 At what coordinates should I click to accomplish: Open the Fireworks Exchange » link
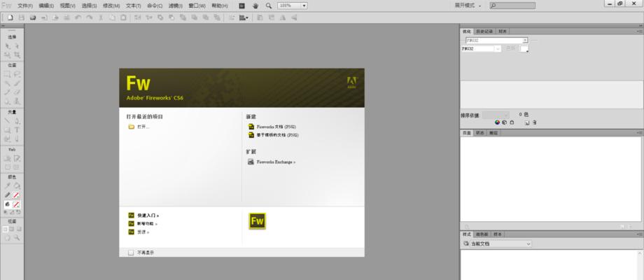click(276, 162)
